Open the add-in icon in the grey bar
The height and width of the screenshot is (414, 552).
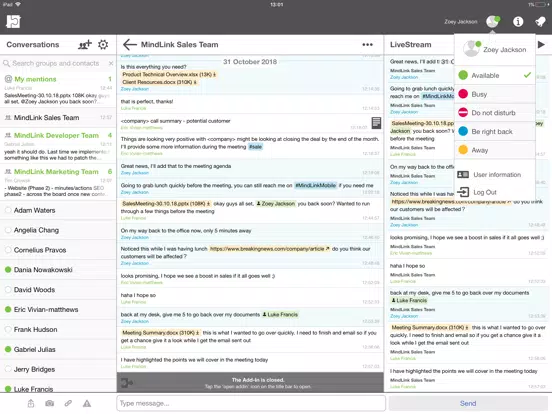tap(126, 383)
